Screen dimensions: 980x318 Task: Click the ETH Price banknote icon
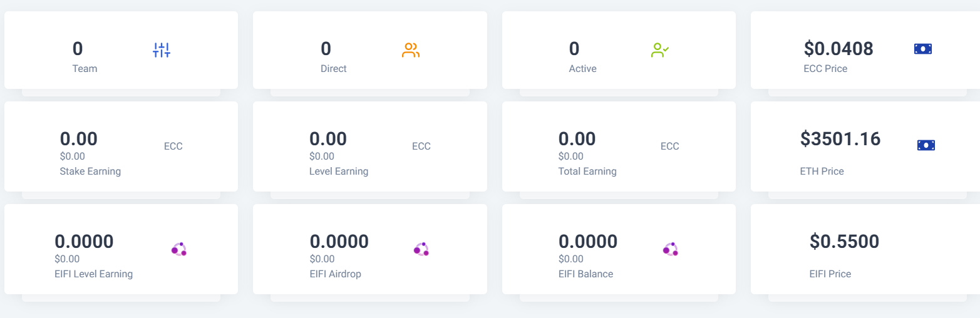926,145
